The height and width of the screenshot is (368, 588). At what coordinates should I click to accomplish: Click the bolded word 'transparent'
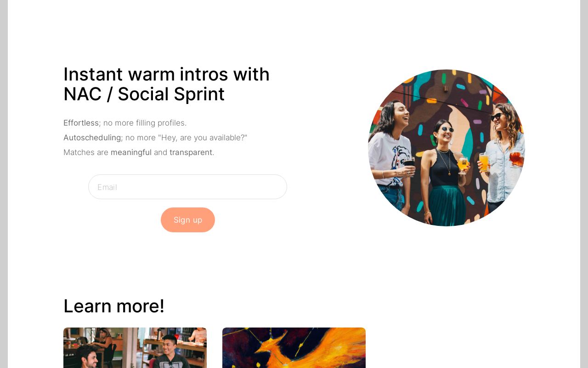191,152
